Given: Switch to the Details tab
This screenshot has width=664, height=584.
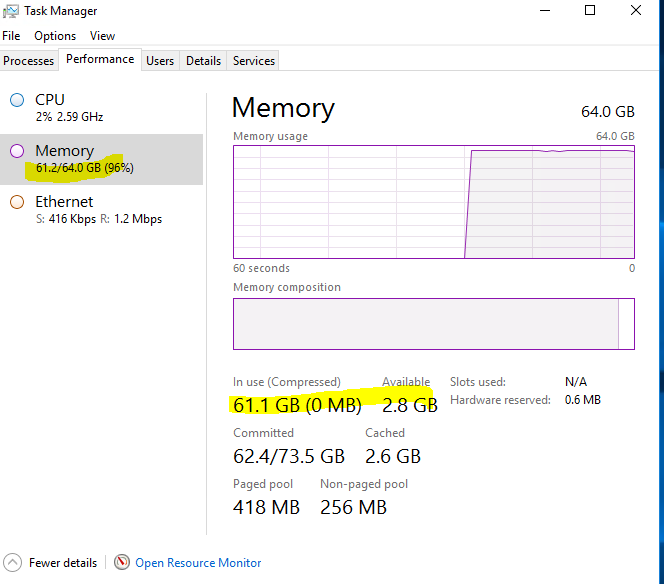Looking at the screenshot, I should pos(203,61).
